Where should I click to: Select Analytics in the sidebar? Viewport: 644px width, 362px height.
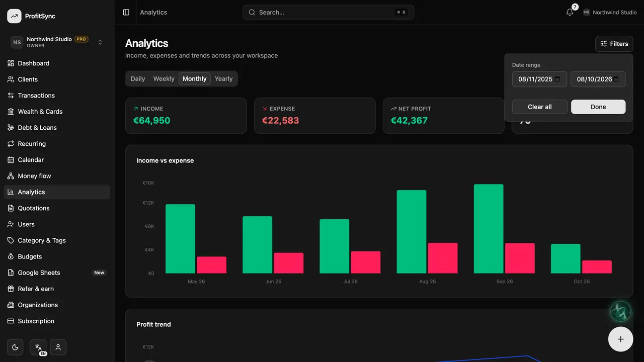point(57,192)
